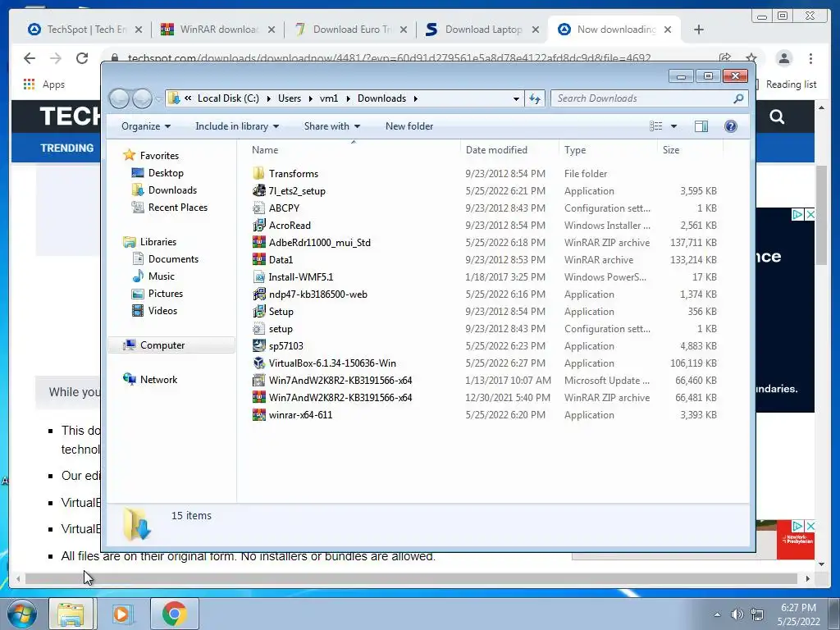Screen dimensions: 840x630
Task: Click the Explorer Forward navigation button
Action: 142,98
